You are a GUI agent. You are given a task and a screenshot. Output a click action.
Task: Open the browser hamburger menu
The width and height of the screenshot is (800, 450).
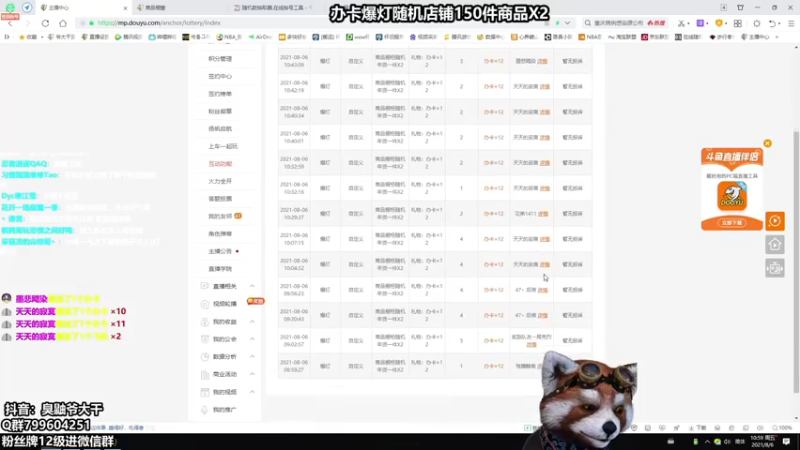pos(791,23)
